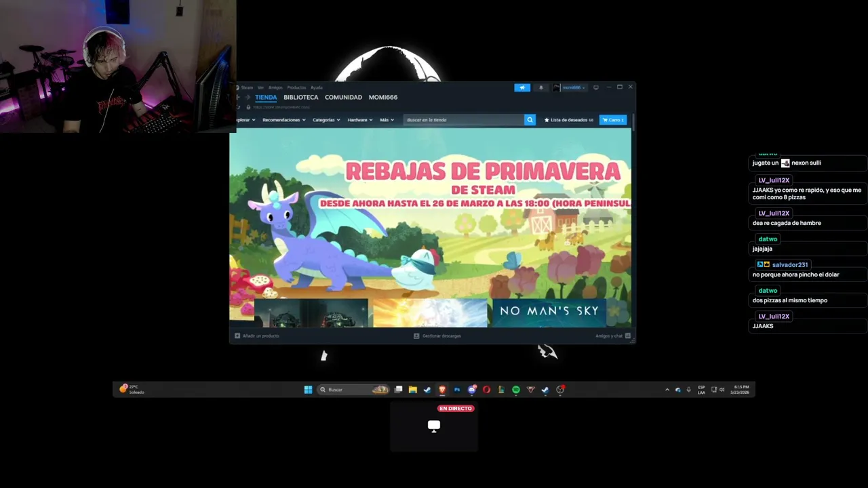
Task: Expand the Hardware store dropdown
Action: click(360, 120)
